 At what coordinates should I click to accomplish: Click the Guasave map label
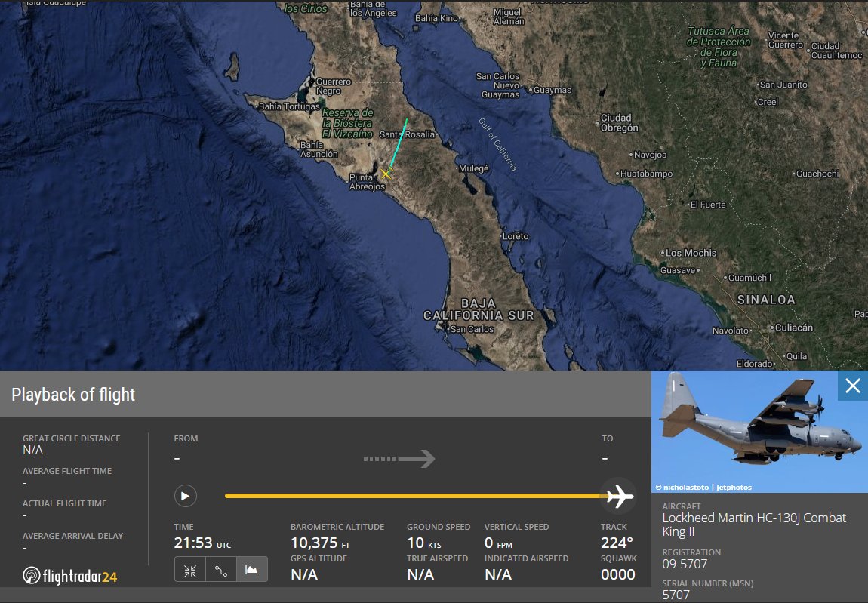click(678, 270)
